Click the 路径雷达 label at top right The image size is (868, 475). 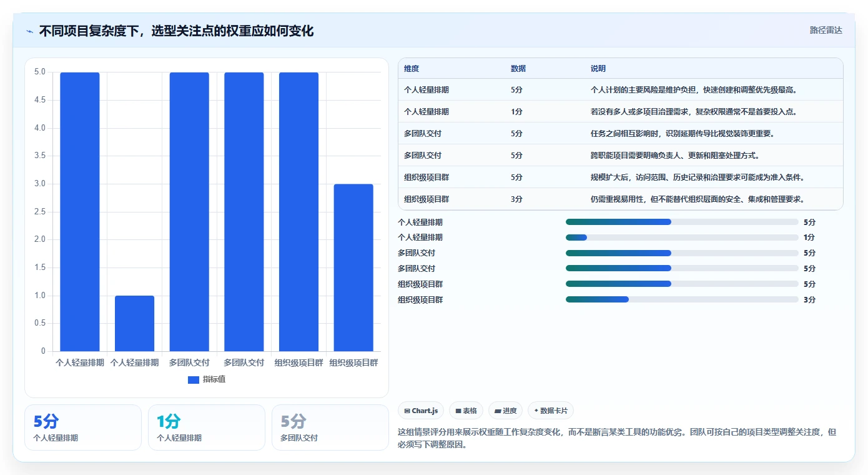coord(826,30)
